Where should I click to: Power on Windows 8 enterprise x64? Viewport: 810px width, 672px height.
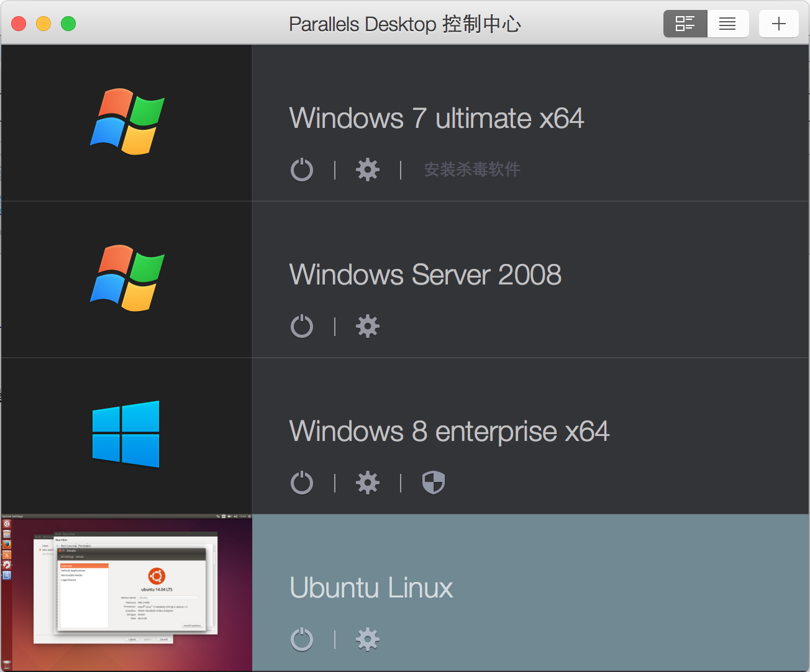(302, 483)
